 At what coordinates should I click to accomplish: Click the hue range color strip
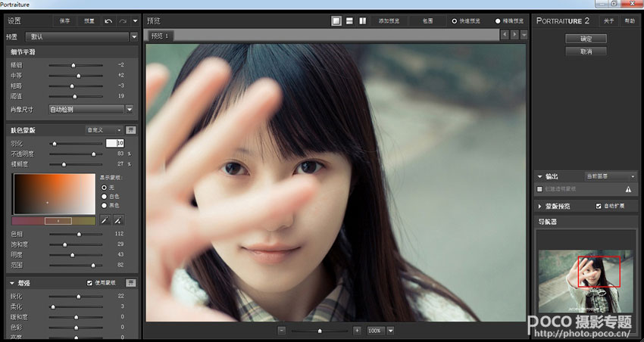click(x=53, y=221)
